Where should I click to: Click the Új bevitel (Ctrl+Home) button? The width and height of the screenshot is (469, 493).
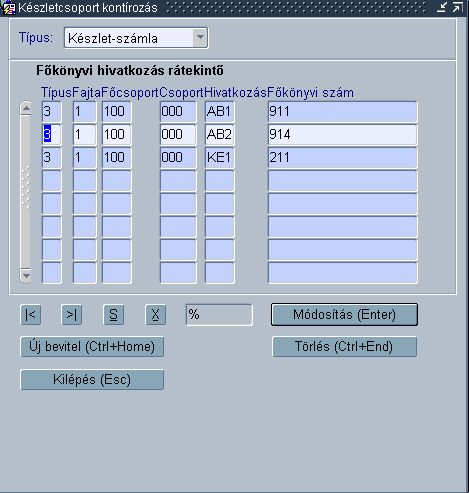point(92,347)
